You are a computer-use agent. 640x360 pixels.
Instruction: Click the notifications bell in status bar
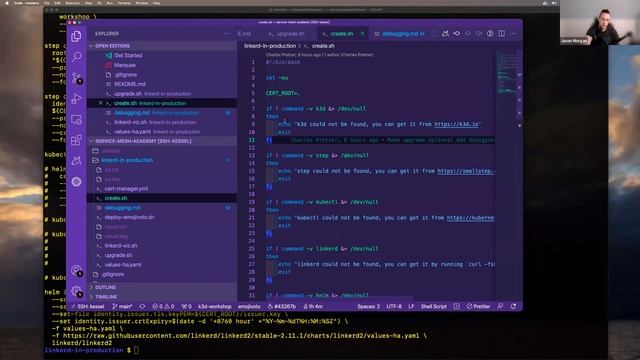pos(513,306)
